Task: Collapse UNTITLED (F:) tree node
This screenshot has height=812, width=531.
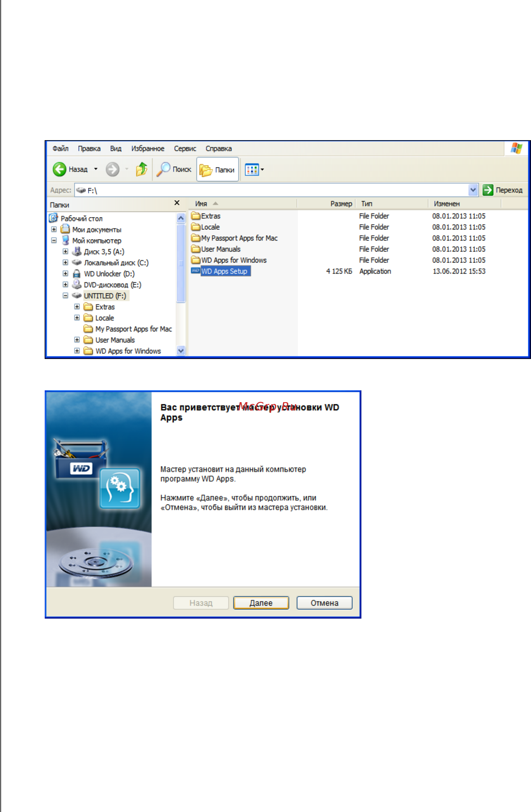Action: [x=65, y=295]
